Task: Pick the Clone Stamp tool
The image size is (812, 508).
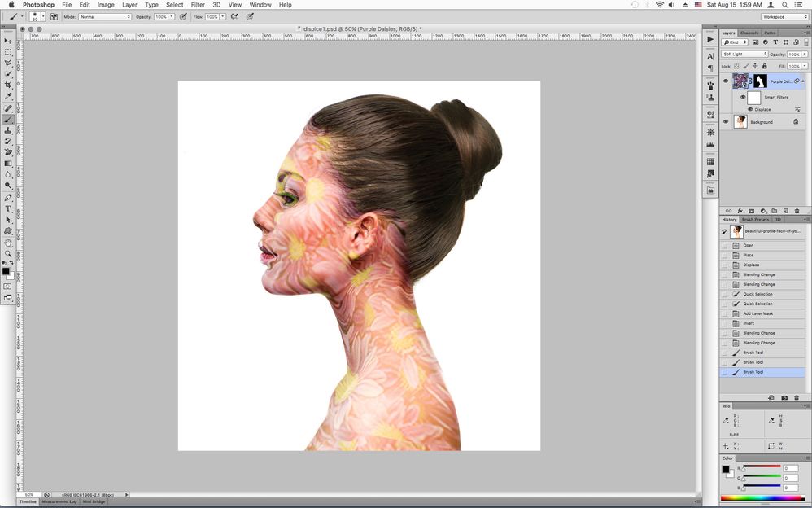Action: click(x=9, y=130)
